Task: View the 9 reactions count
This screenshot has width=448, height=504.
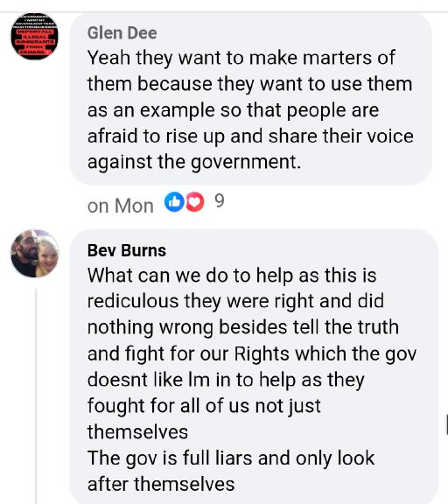Action: [x=220, y=201]
